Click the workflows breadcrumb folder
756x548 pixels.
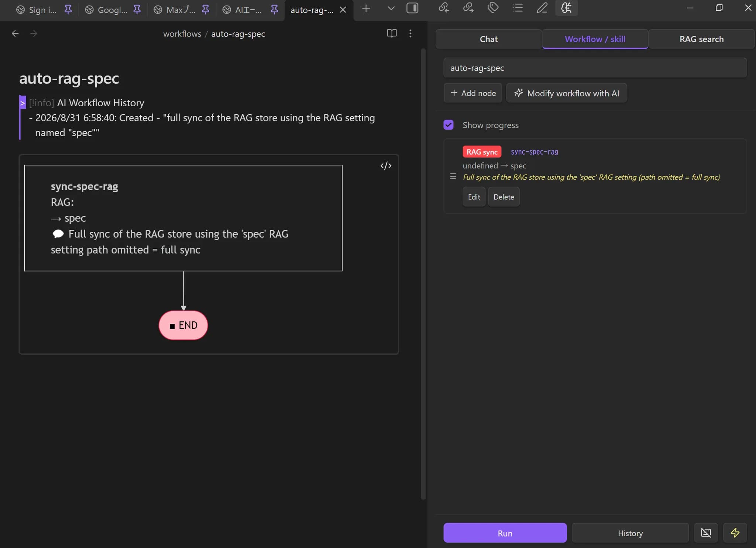pyautogui.click(x=182, y=34)
